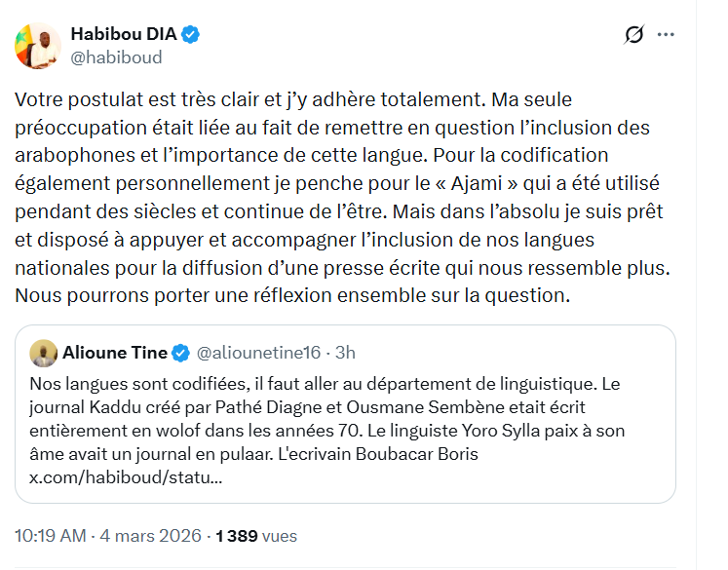
Task: Click the word 'vues' beside the view count
Action: [278, 536]
